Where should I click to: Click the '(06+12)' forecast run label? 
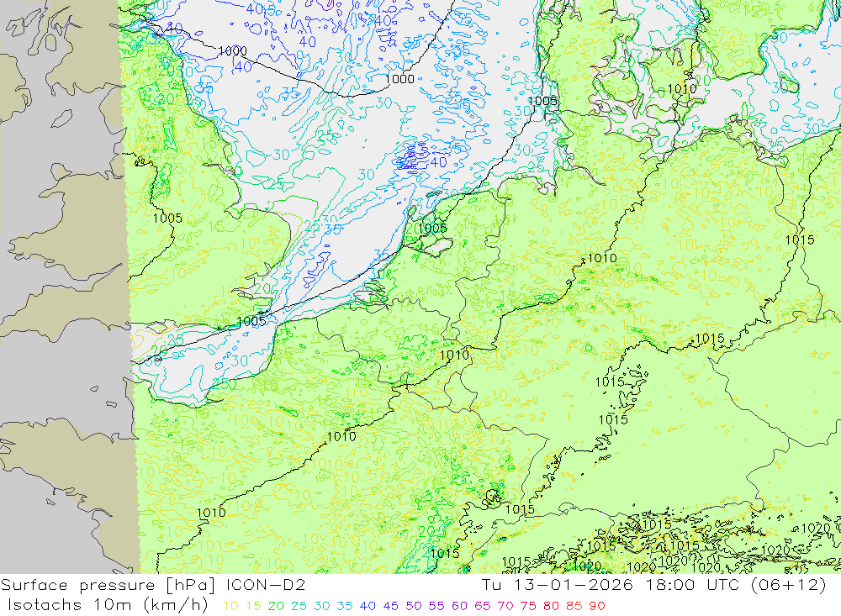pyautogui.click(x=788, y=585)
